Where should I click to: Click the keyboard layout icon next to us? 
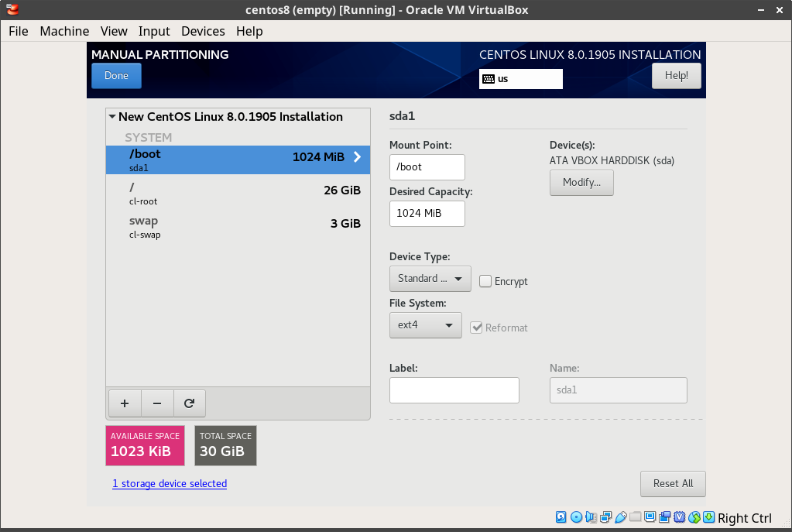(489, 79)
